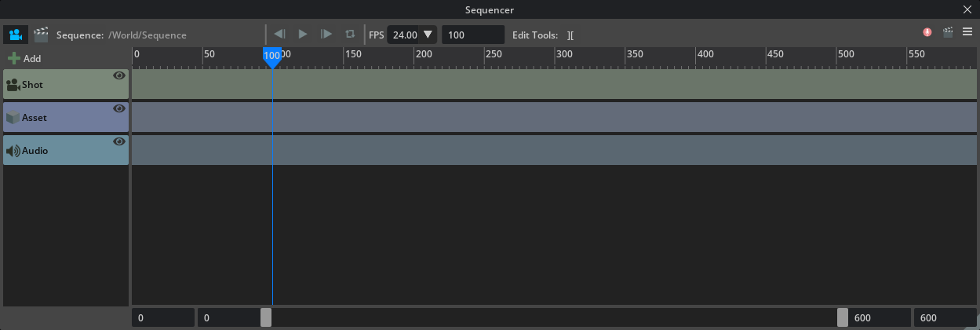Click the blue playhead marker at 100
This screenshot has height=330, width=980.
[x=272, y=57]
